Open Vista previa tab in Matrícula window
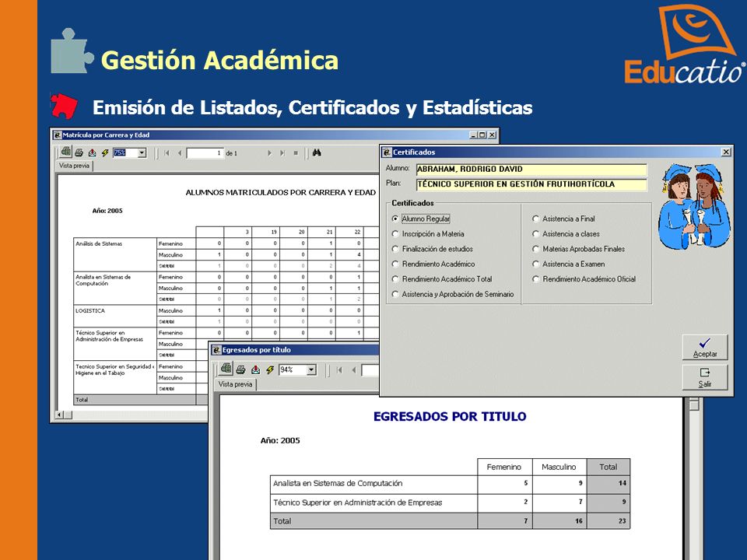The height and width of the screenshot is (560, 747). (75, 166)
